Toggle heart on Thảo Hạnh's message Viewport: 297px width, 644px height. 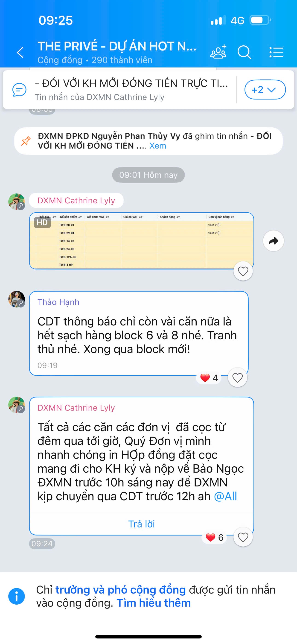[x=238, y=378]
